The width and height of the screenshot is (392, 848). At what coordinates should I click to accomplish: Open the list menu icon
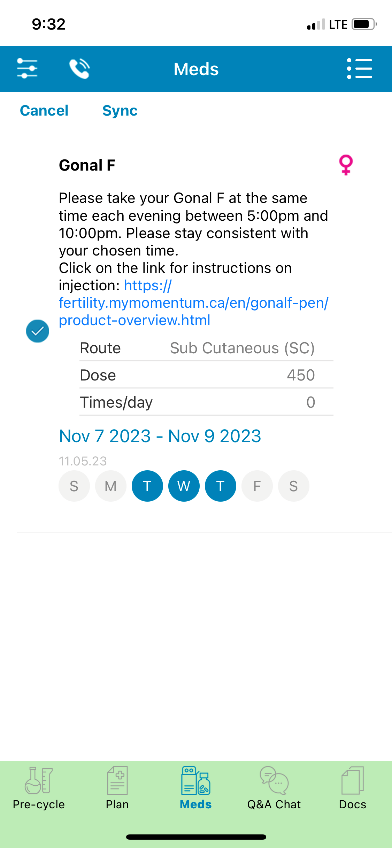(x=360, y=69)
